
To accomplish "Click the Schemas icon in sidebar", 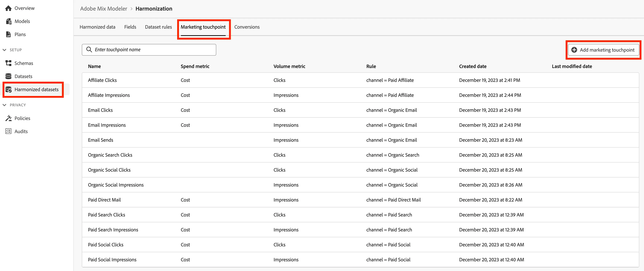I will click(8, 63).
